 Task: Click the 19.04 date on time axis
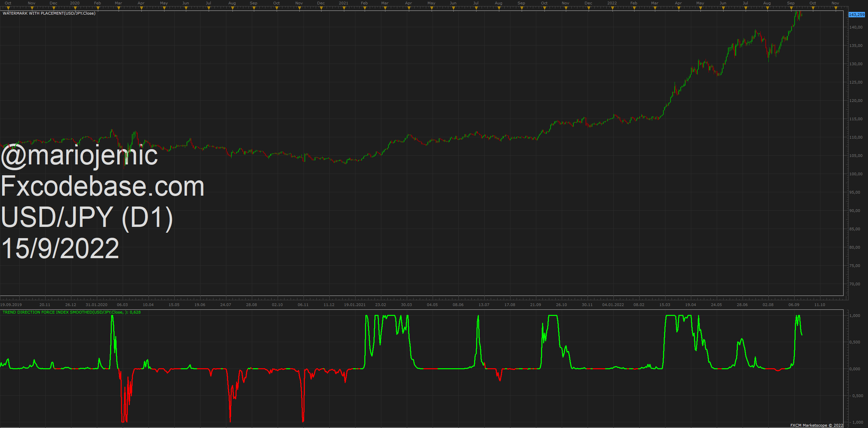[x=691, y=305]
